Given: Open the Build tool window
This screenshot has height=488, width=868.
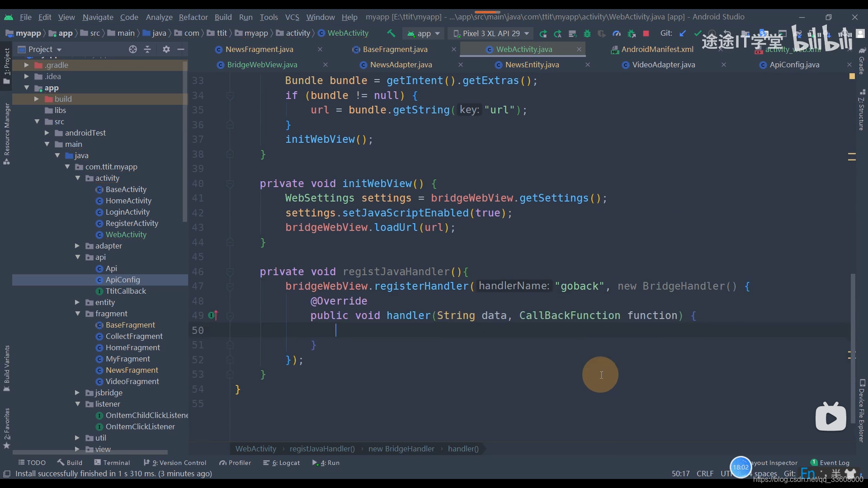Looking at the screenshot, I should (70, 463).
